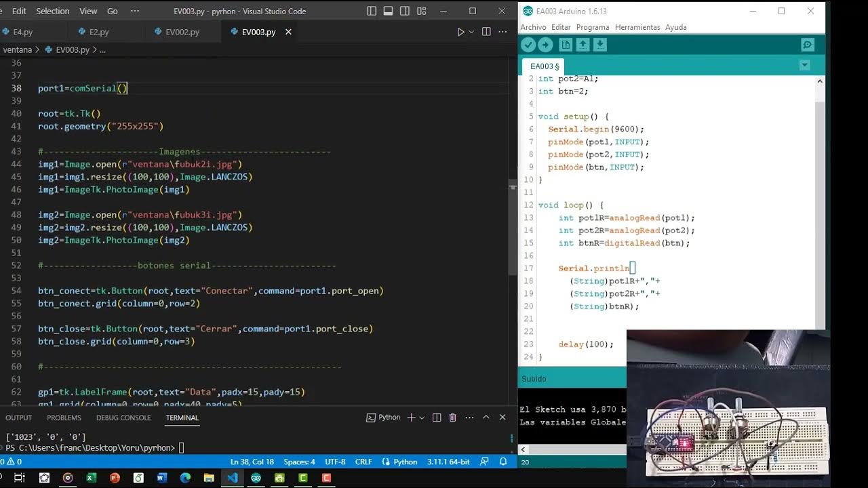
Task: Change indentation via Spaces: 4
Action: click(x=299, y=462)
